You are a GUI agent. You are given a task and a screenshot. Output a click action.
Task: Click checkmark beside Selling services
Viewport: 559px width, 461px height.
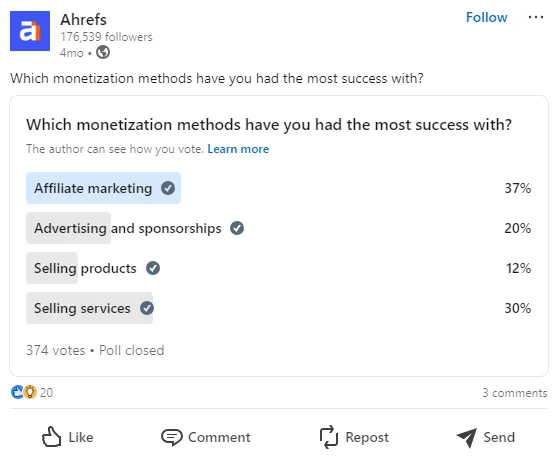pos(147,308)
